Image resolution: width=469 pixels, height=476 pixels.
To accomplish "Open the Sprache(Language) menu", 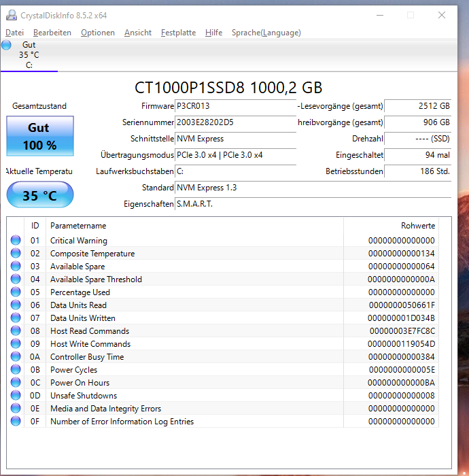I will (x=266, y=33).
